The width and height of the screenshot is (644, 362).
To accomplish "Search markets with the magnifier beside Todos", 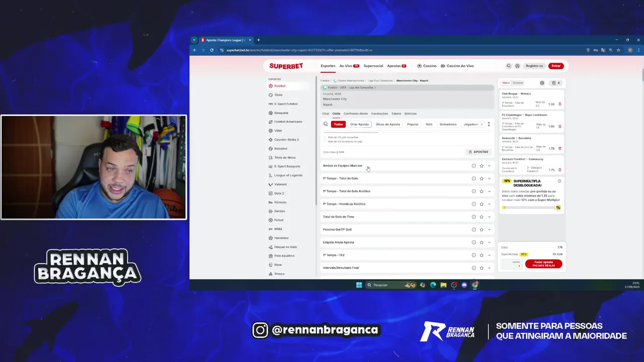I will (326, 124).
